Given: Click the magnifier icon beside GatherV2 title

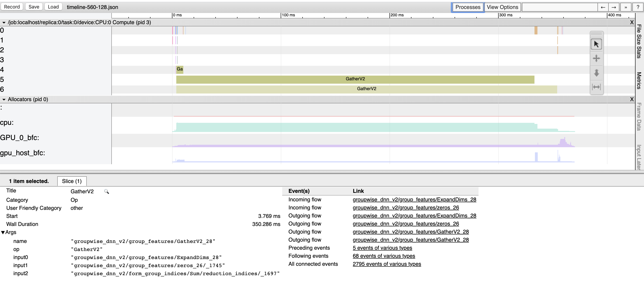Looking at the screenshot, I should pyautogui.click(x=107, y=191).
